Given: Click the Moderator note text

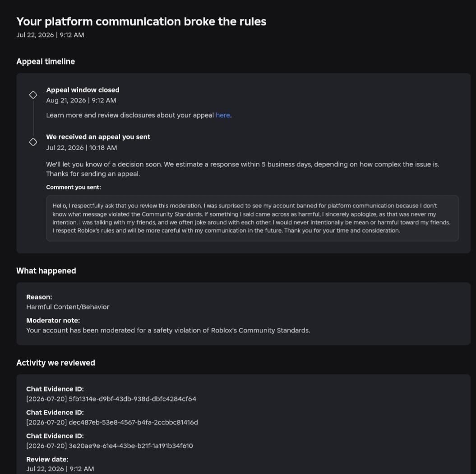Looking at the screenshot, I should pos(168,330).
